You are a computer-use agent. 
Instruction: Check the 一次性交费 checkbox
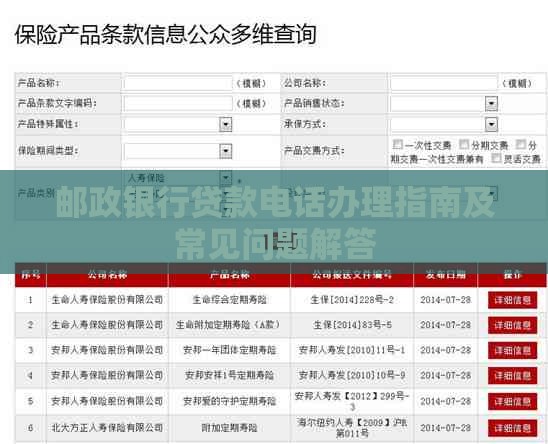pyautogui.click(x=397, y=144)
